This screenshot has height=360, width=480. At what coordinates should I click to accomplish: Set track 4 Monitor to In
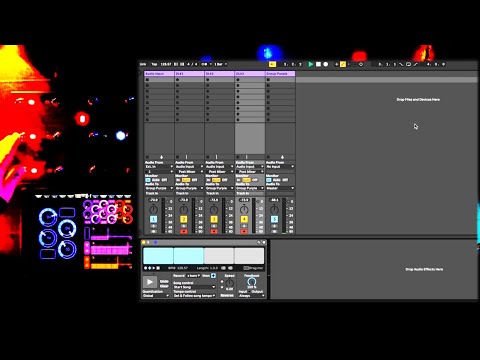click(238, 180)
